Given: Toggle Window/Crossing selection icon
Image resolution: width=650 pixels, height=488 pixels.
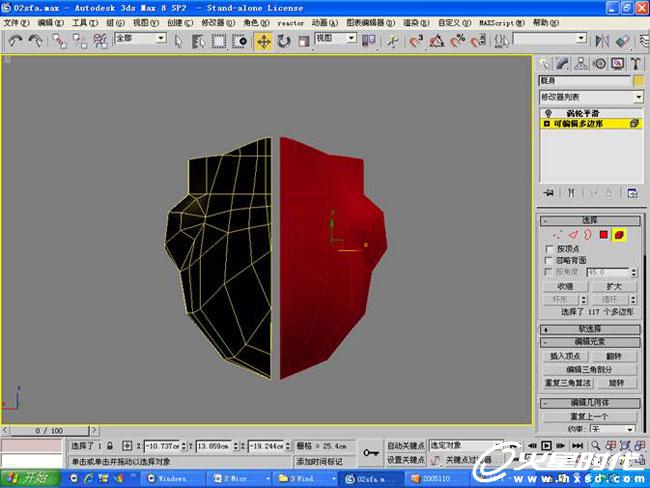Looking at the screenshot, I should click(x=240, y=41).
